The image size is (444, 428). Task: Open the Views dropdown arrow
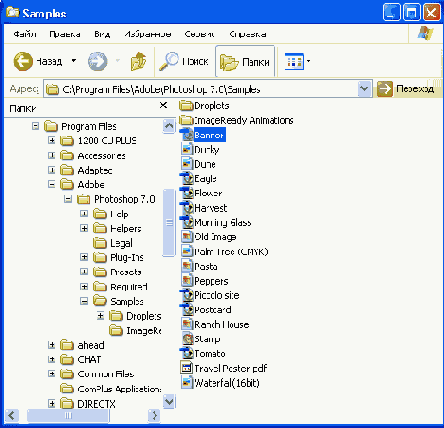coord(308,61)
